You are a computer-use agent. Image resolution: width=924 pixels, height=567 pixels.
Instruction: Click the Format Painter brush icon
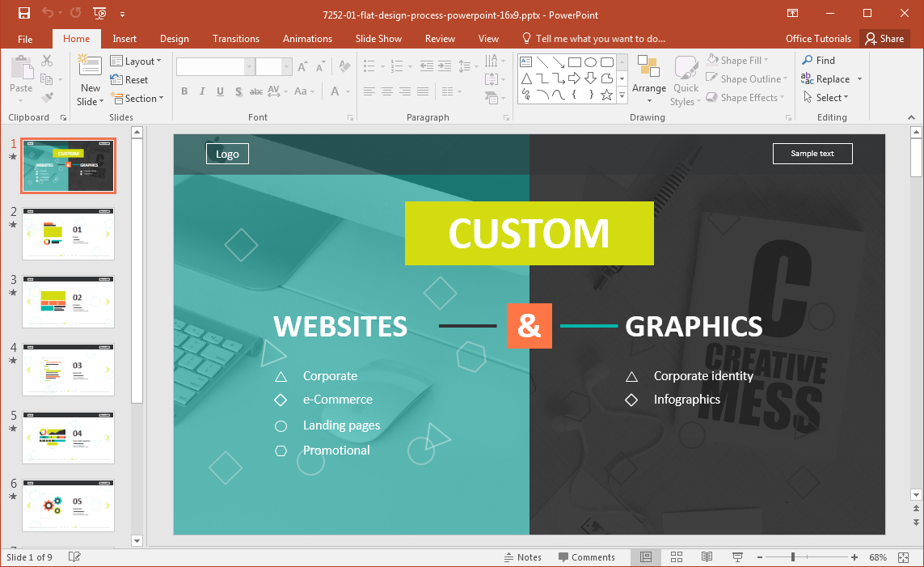(47, 97)
